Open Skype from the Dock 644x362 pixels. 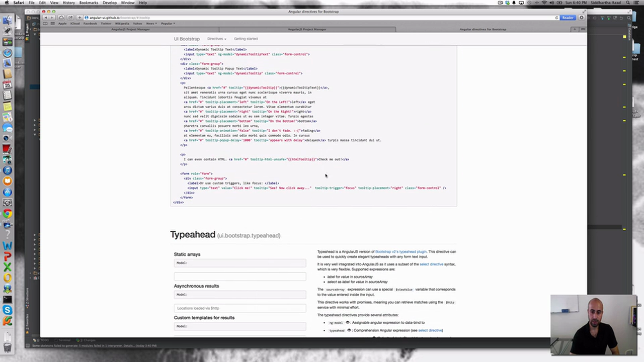[7, 310]
